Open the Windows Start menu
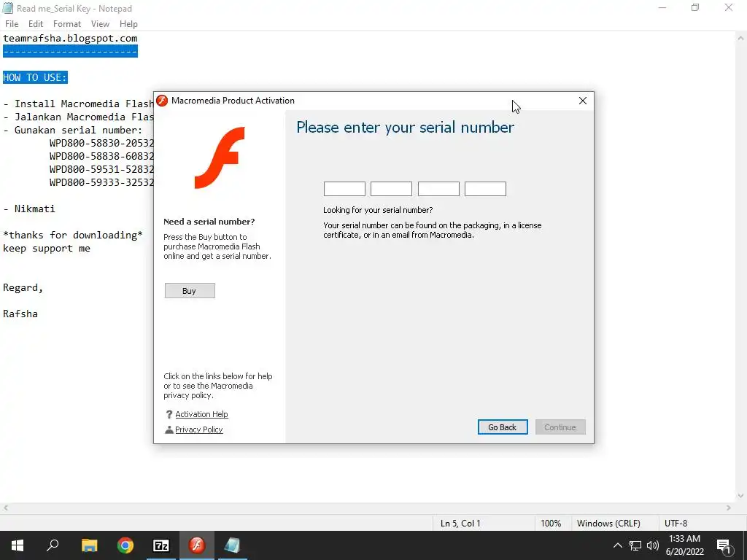The image size is (747, 560). point(18,545)
